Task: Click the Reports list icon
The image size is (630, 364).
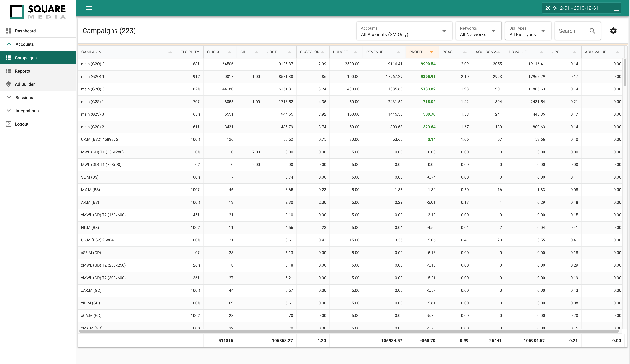Action: coord(8,71)
